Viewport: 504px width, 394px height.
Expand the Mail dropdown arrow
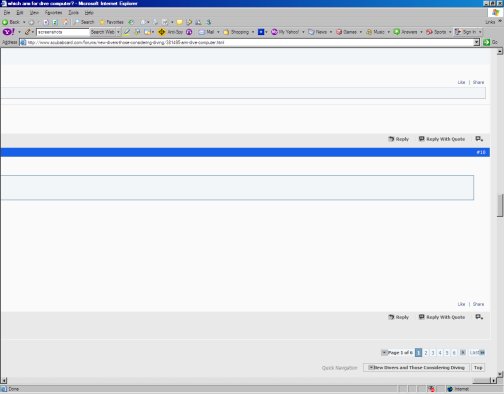pyautogui.click(x=218, y=32)
